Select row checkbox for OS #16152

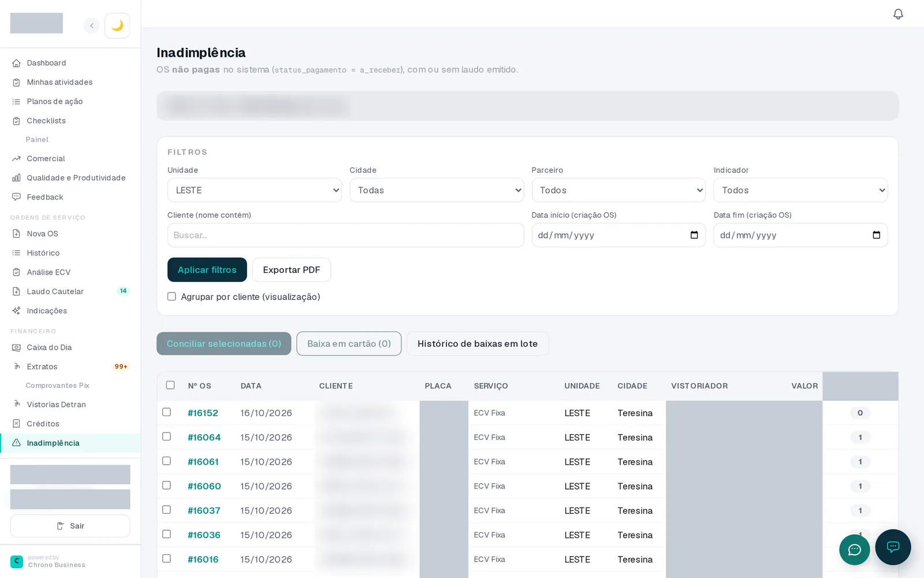coord(166,412)
